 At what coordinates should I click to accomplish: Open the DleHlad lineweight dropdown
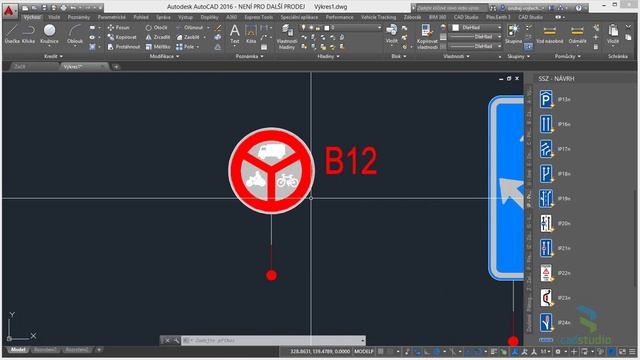pyautogui.click(x=476, y=37)
